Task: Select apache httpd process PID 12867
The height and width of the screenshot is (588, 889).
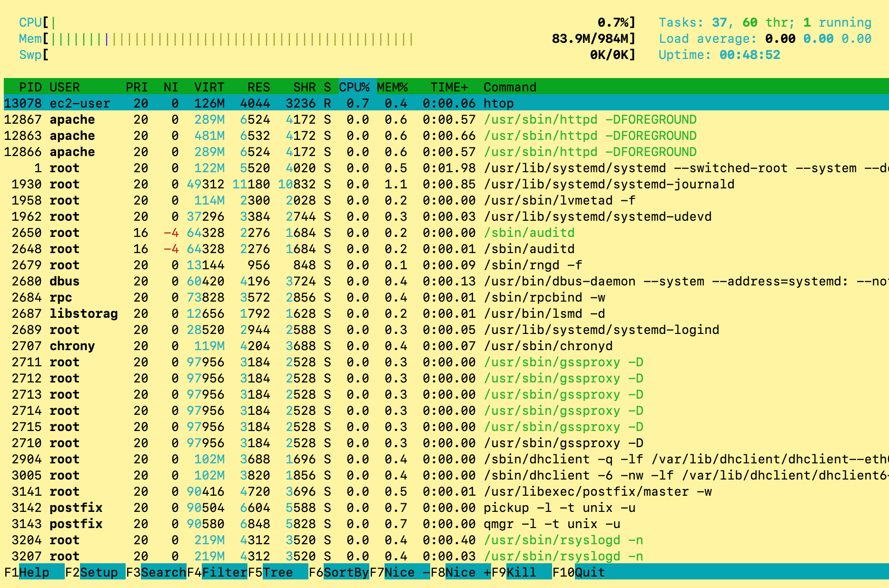Action: click(x=446, y=119)
